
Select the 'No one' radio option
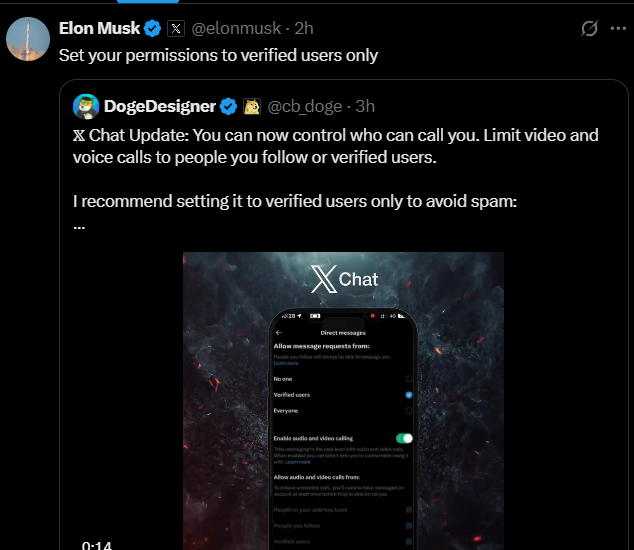pyautogui.click(x=408, y=379)
